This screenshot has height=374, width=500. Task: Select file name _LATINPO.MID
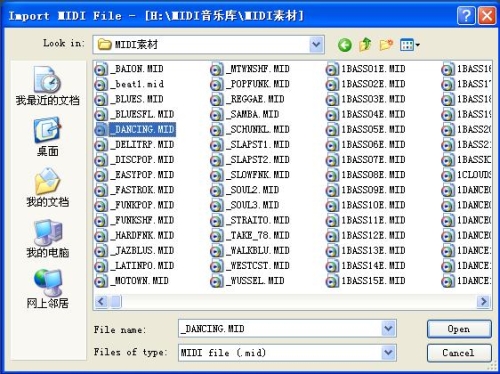point(143,266)
